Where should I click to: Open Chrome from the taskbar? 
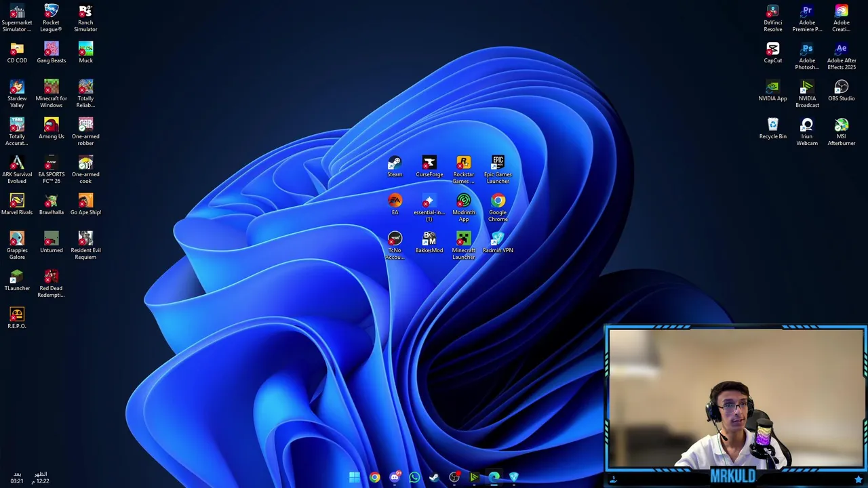(x=375, y=477)
